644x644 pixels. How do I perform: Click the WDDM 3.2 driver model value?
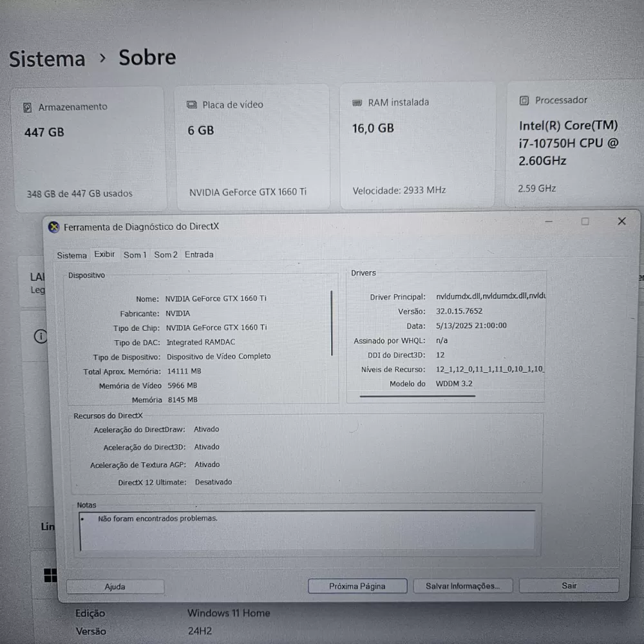[x=454, y=384]
